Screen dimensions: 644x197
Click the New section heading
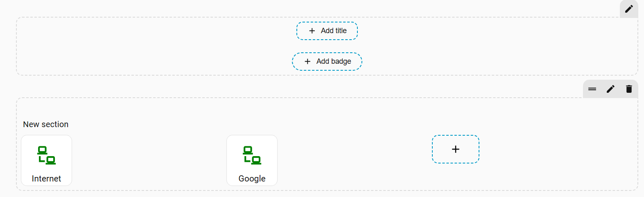(x=45, y=124)
